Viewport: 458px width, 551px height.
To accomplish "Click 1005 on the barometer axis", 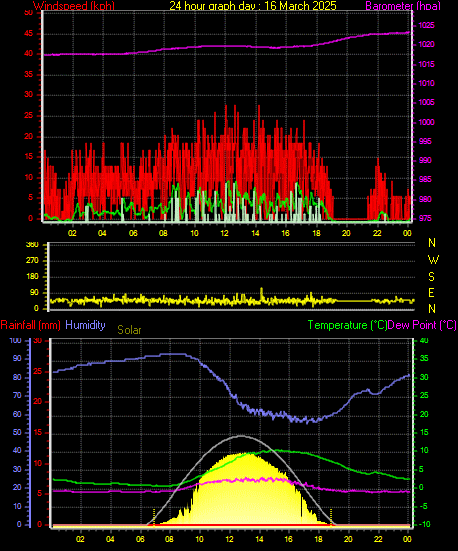I will point(426,103).
